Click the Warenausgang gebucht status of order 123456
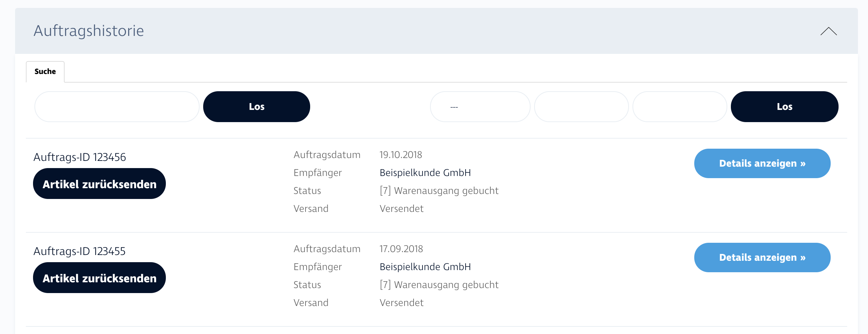868x334 pixels. (439, 191)
